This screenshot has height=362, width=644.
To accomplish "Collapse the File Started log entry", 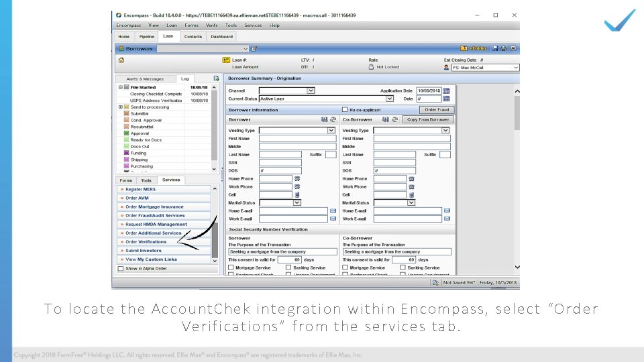I will point(121,87).
